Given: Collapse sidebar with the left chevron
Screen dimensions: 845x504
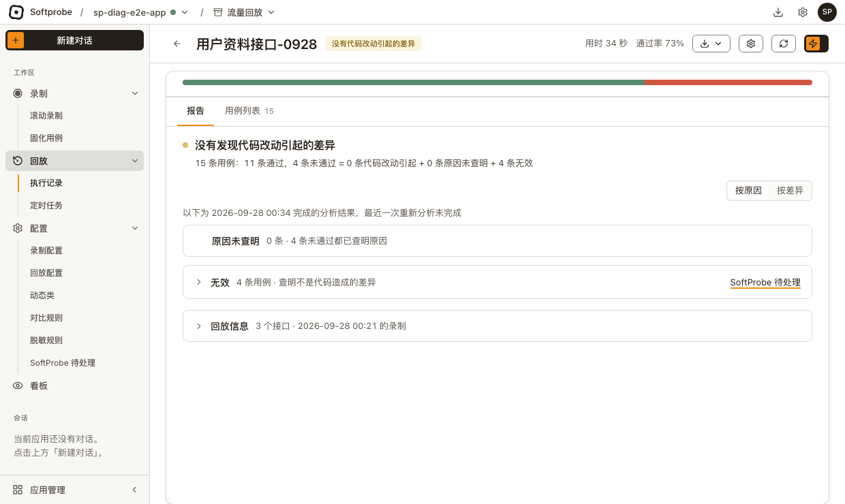Looking at the screenshot, I should 134,490.
